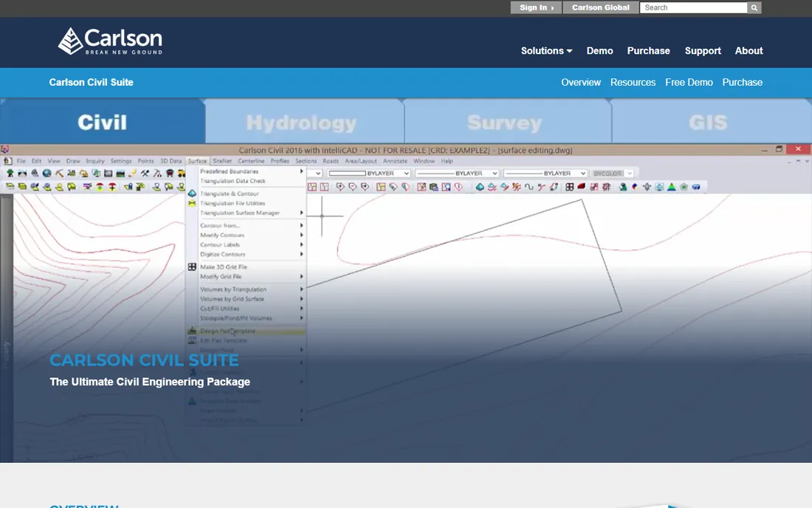Click the grid icon beside Make 3D Grid File
The image size is (812, 508).
[x=192, y=267]
